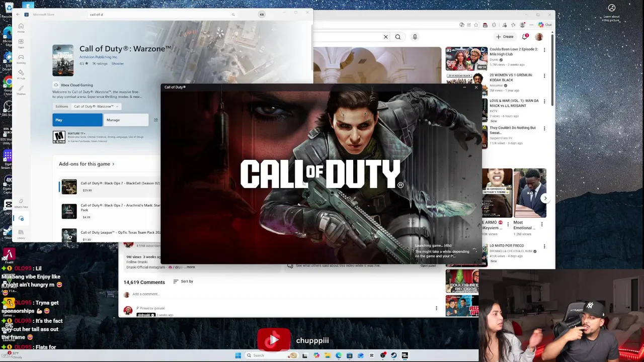Expand the Editions dropdown for Warzone

96,107
